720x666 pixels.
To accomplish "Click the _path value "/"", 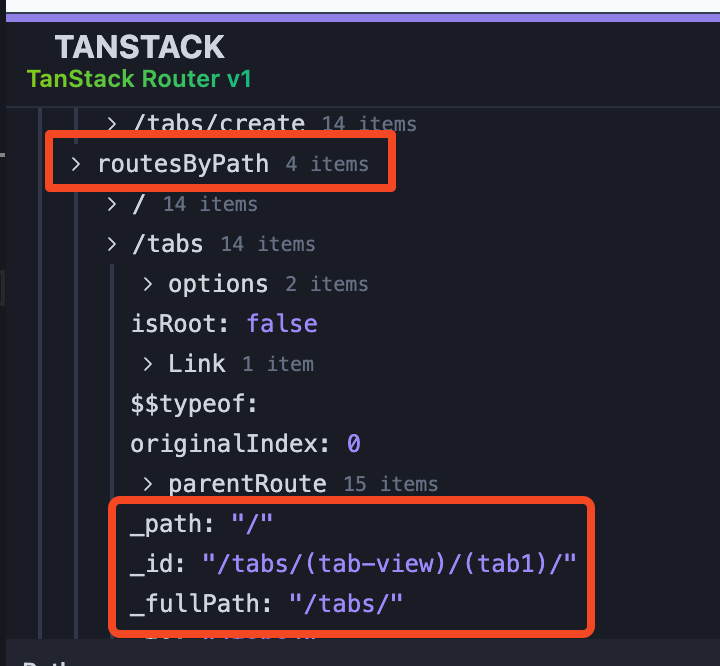I will (x=252, y=523).
